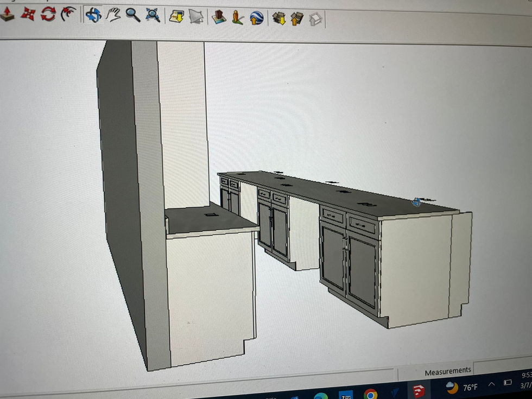This screenshot has width=532, height=399.
Task: Click the Zoom Extents tool
Action: 153,15
